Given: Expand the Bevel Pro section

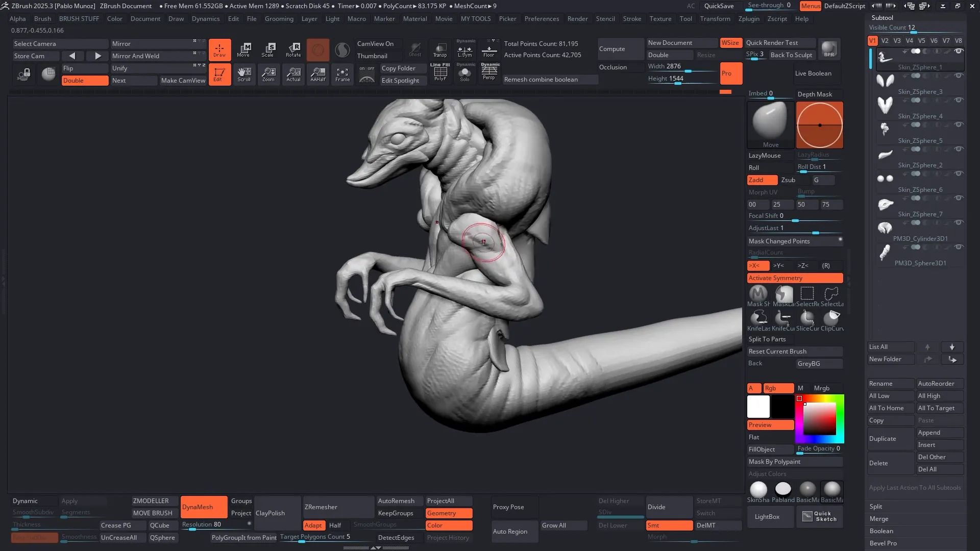Looking at the screenshot, I should 883,543.
